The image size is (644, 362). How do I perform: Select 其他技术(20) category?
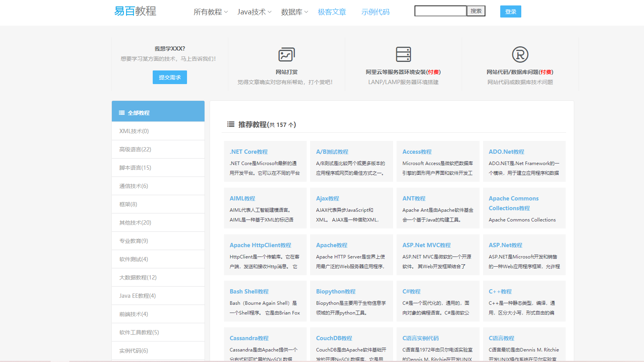158,223
